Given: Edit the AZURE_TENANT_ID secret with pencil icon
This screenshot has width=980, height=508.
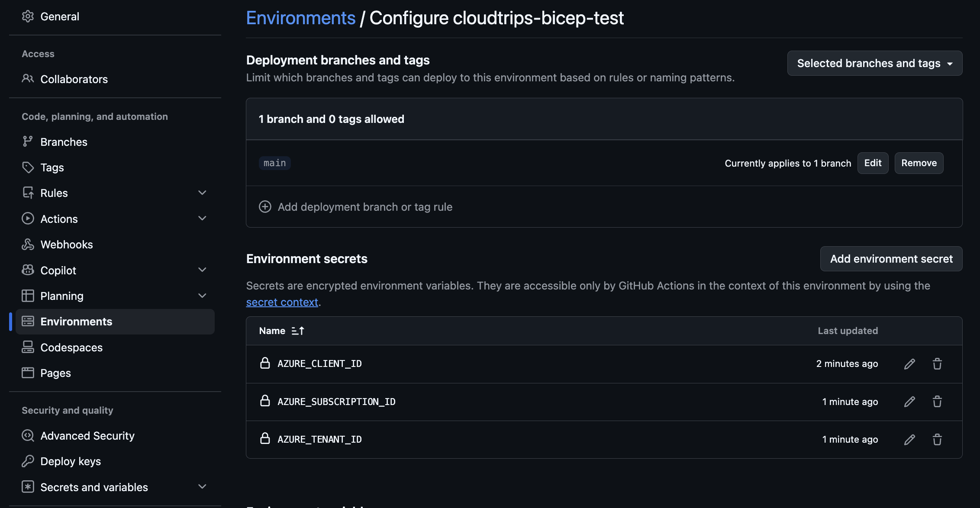Looking at the screenshot, I should click(x=909, y=440).
